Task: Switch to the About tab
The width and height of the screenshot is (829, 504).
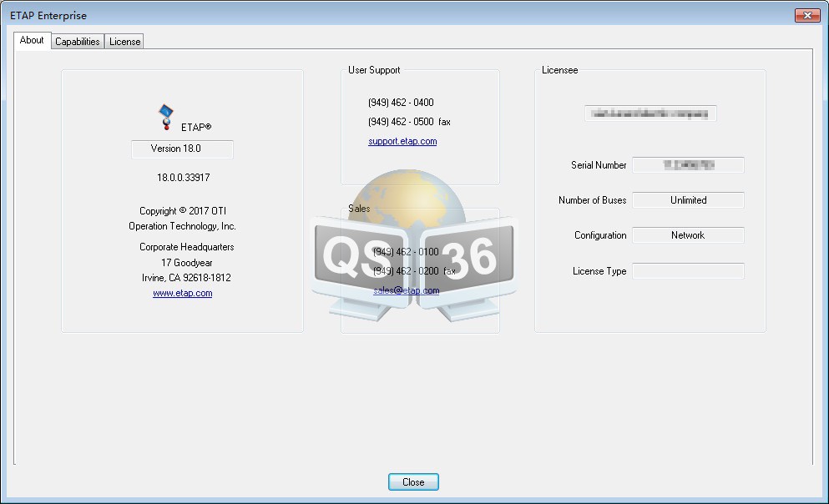Action: tap(32, 40)
